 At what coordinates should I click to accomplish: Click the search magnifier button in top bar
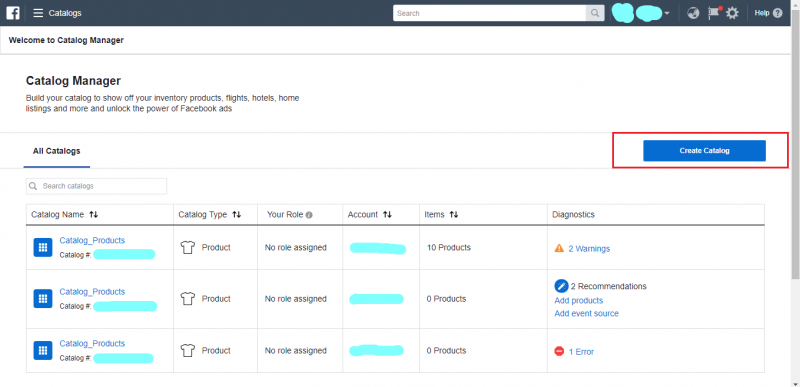595,13
